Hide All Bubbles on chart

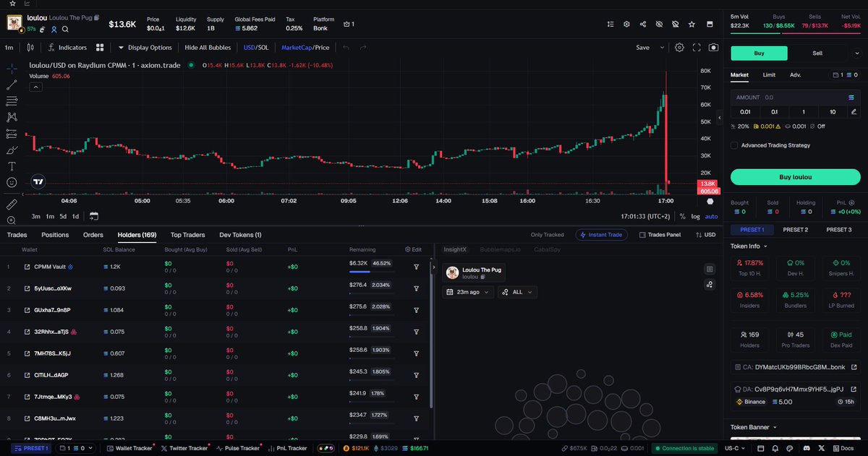(x=208, y=48)
